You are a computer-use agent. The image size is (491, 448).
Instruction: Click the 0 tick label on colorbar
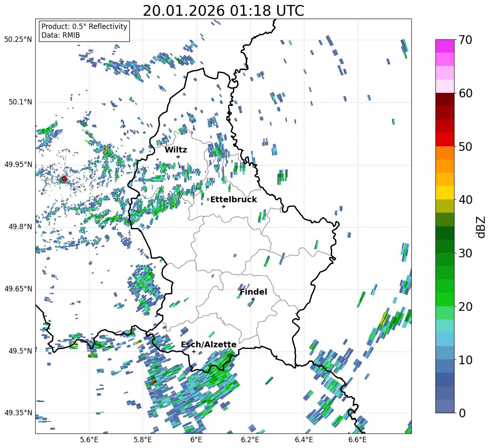462,413
